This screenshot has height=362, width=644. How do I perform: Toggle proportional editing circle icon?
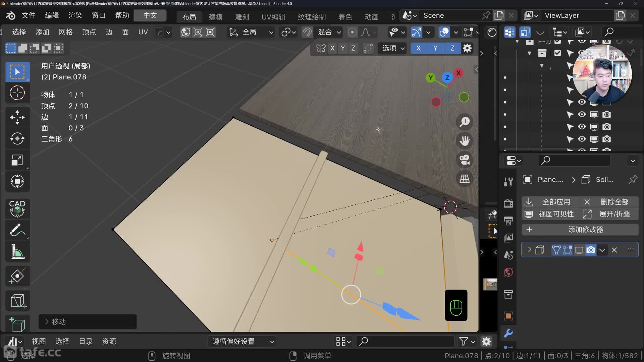click(x=352, y=32)
